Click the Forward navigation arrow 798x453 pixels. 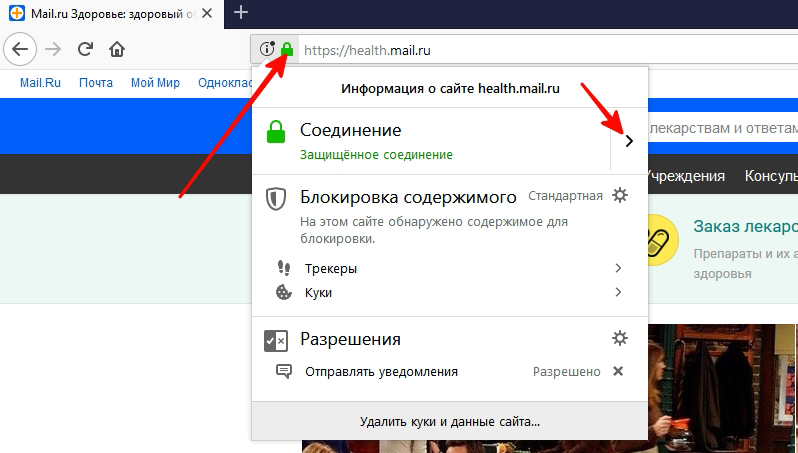(x=53, y=49)
